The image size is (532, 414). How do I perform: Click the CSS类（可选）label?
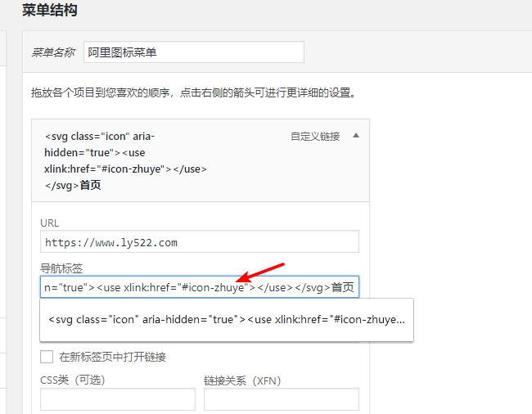[x=73, y=380]
